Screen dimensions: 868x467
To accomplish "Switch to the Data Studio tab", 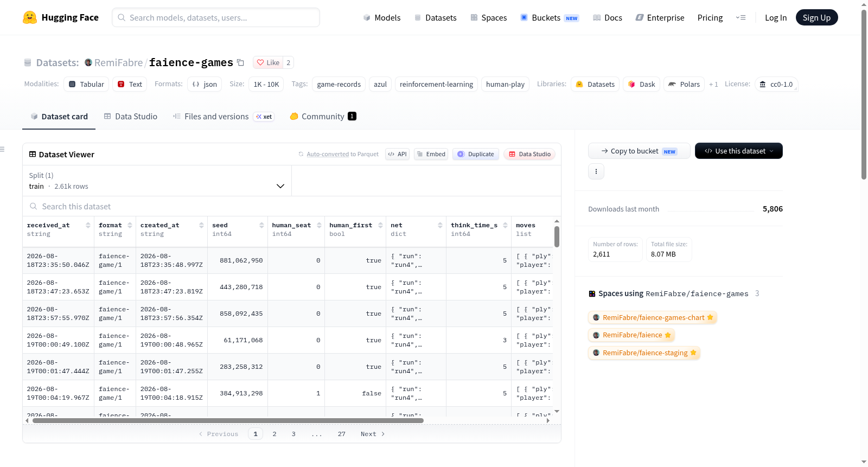I will pyautogui.click(x=130, y=117).
